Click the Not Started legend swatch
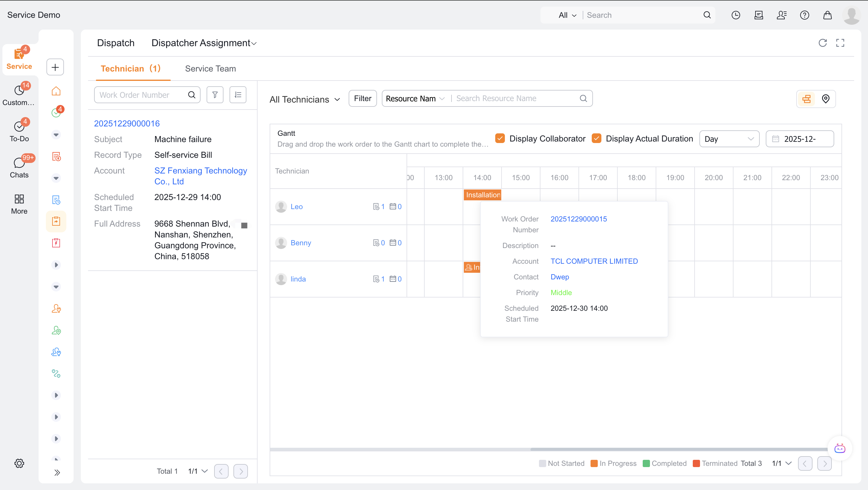The height and width of the screenshot is (490, 868). [x=542, y=463]
